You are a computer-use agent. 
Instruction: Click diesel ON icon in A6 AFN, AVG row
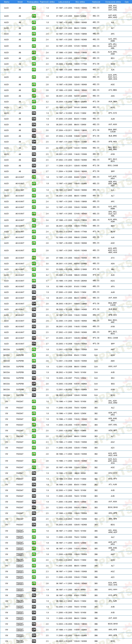[34, 113]
